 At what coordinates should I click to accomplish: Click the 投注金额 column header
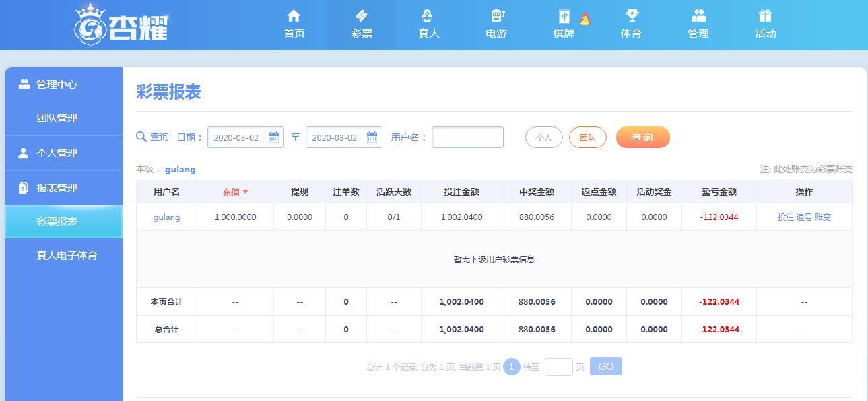(x=462, y=192)
